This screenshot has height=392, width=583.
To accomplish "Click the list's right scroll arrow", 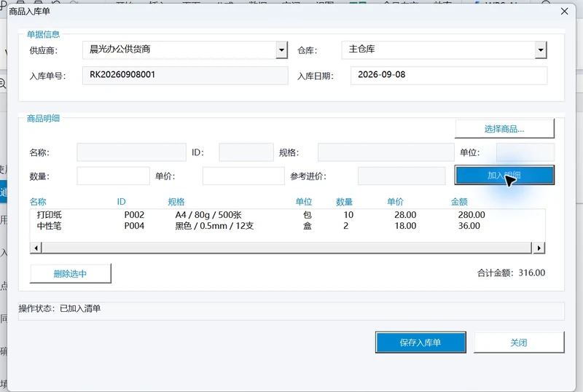I will click(539, 248).
